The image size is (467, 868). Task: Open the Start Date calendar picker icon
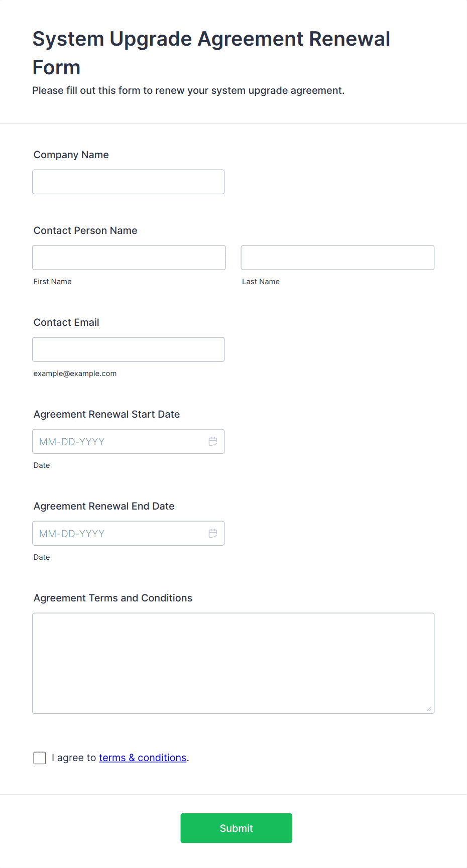coord(213,441)
